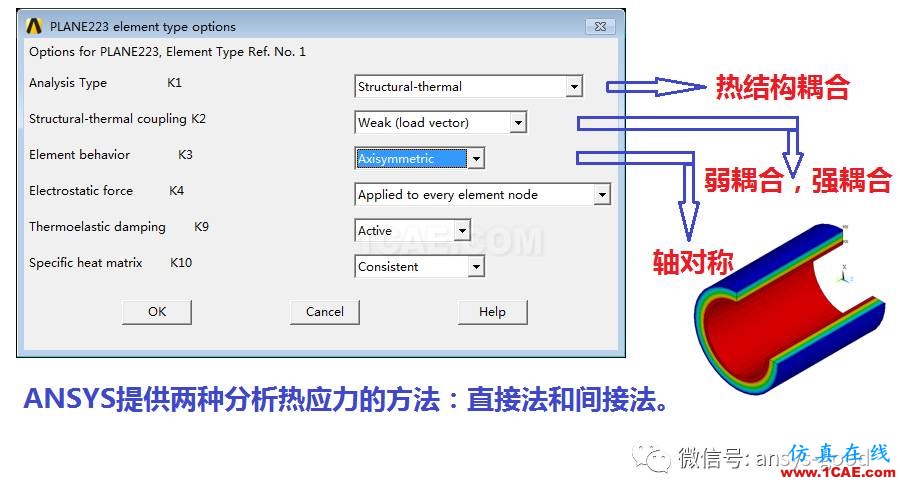Image resolution: width=900 pixels, height=480 pixels.
Task: Click the highlighted Axisymmetric field
Action: click(x=412, y=159)
